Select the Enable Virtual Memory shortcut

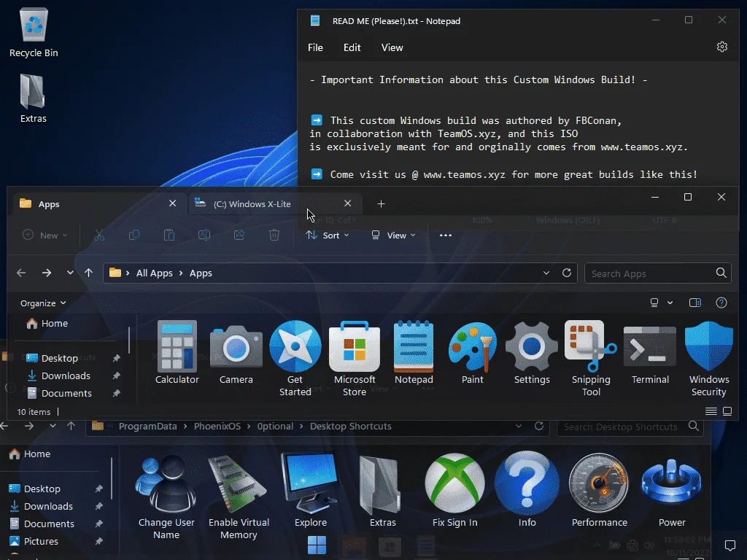coord(239,496)
